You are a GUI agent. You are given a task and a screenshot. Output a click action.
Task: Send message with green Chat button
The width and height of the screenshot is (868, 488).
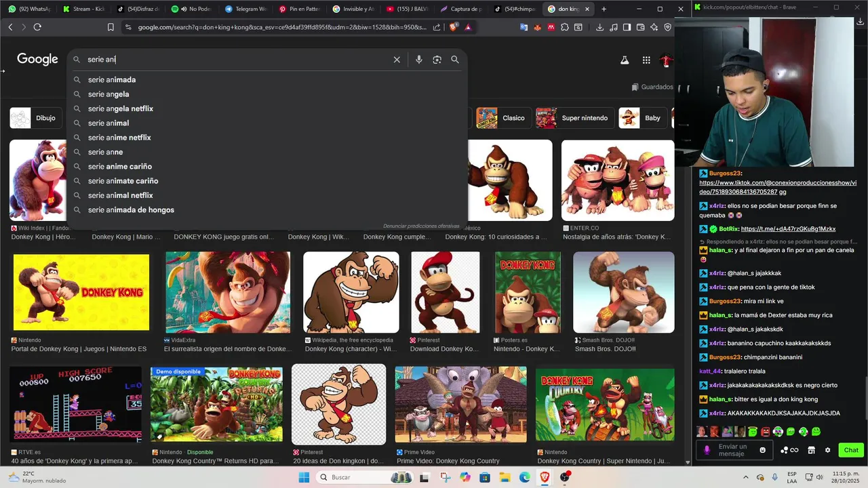(x=851, y=450)
